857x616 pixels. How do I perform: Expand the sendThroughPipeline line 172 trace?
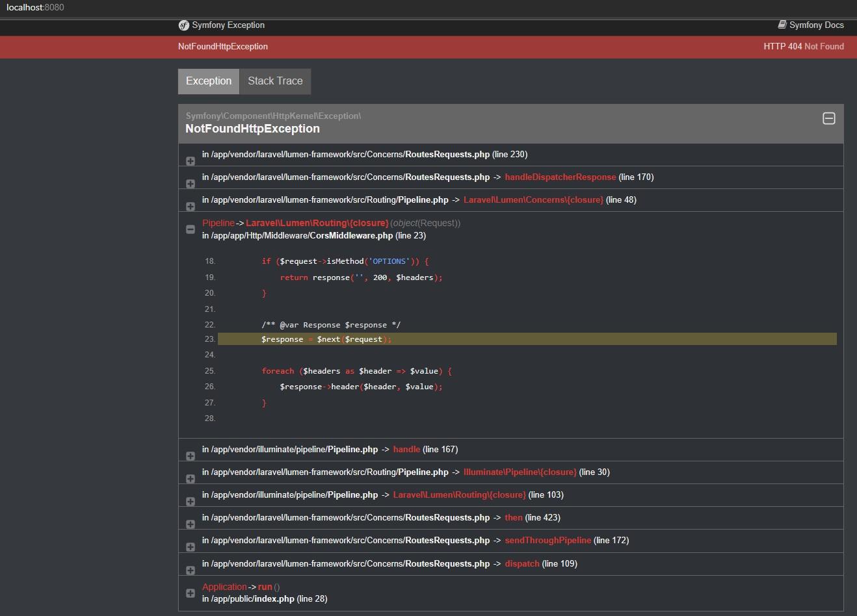coord(191,547)
